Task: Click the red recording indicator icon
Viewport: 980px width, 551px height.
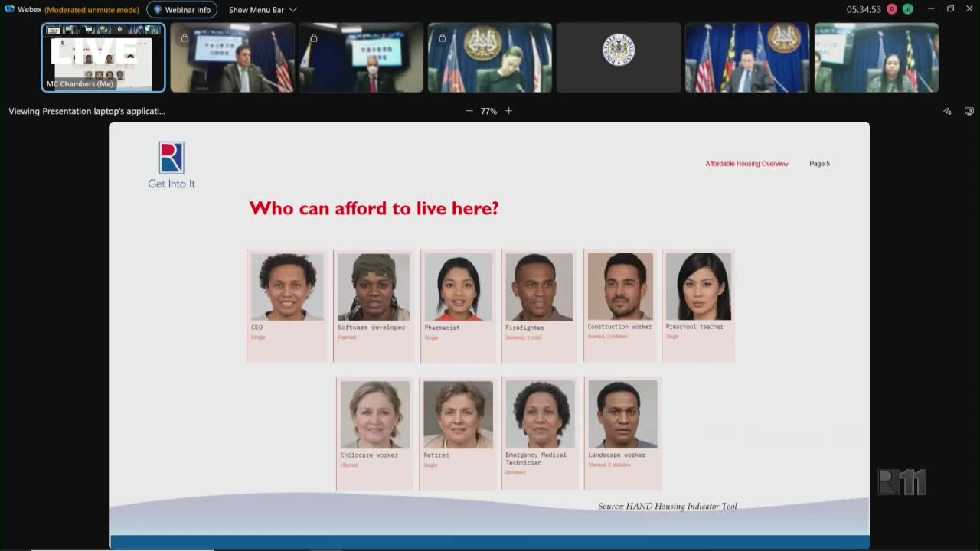Action: coord(892,9)
